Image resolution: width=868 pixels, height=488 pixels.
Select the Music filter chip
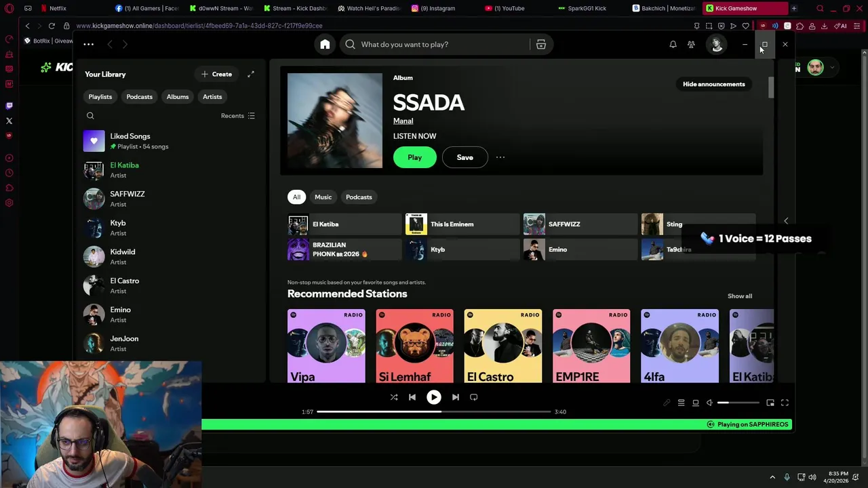coord(323,197)
